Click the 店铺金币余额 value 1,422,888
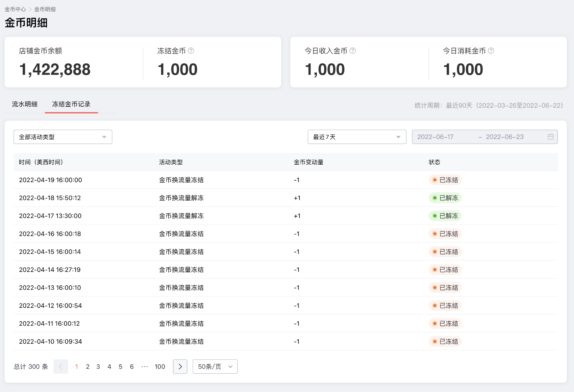The height and width of the screenshot is (392, 574). point(55,70)
